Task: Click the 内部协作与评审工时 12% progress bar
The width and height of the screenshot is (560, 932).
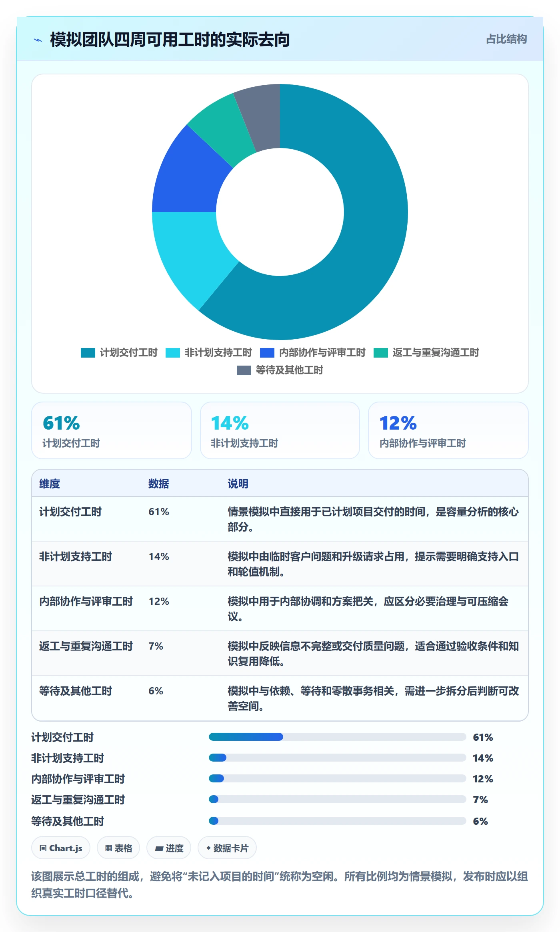Action: pyautogui.click(x=338, y=778)
